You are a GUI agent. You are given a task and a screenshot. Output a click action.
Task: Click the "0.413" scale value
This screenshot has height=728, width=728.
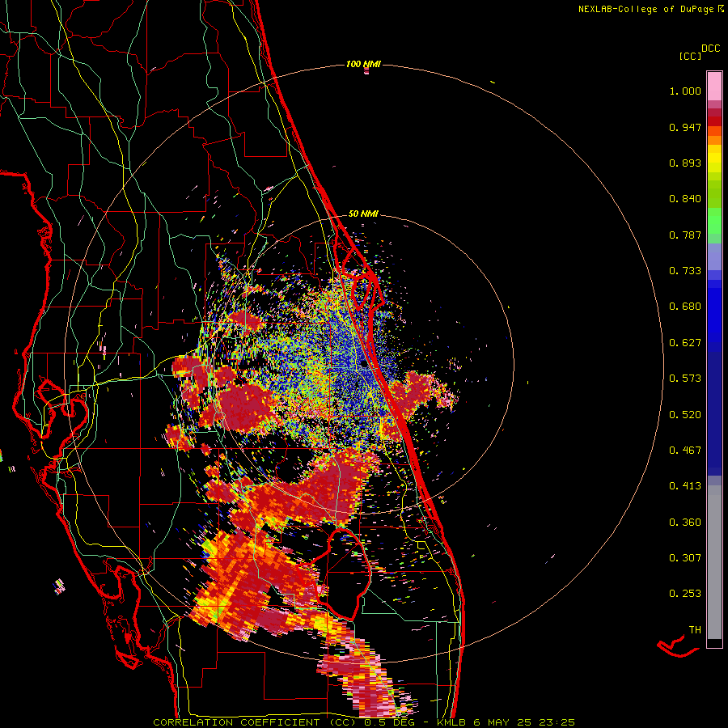pos(685,486)
